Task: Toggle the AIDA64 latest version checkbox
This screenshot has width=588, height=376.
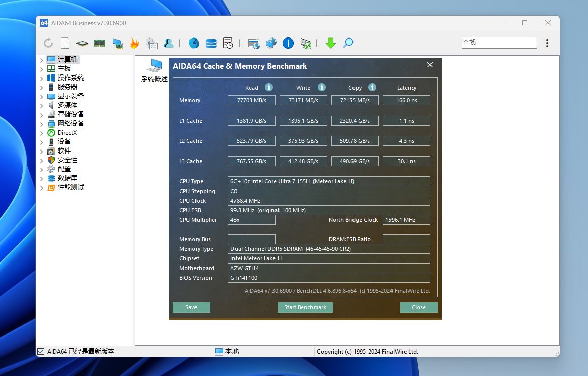Action: pos(41,352)
